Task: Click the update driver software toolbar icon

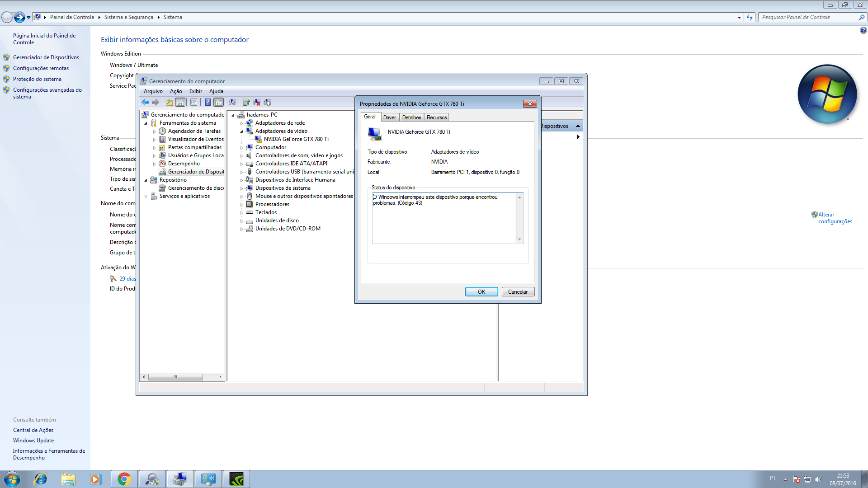Action: 246,103
